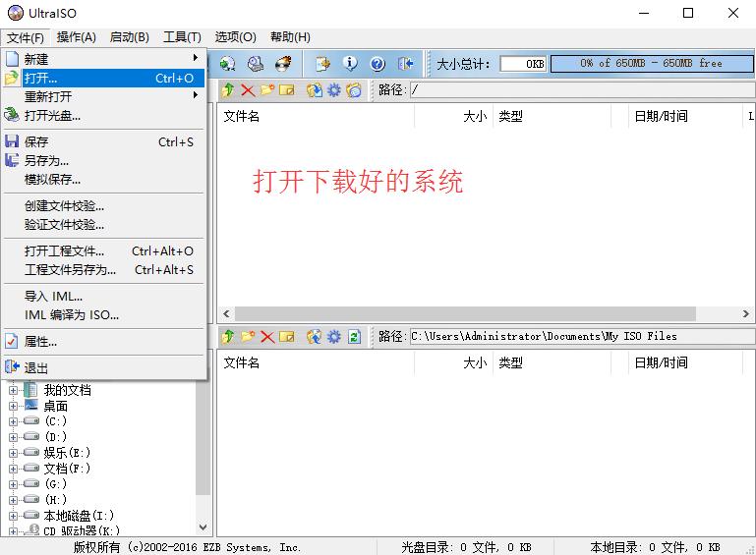Click the exit door icon in main toolbar
The height and width of the screenshot is (555, 756).
(405, 64)
